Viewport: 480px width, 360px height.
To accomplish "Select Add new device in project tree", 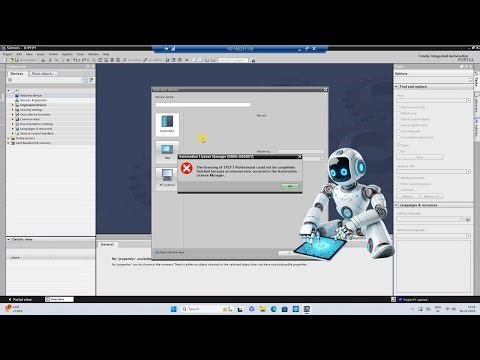I will point(31,95).
